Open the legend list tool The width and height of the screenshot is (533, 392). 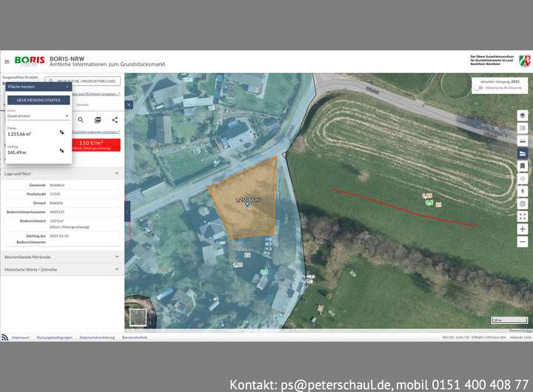(x=523, y=128)
